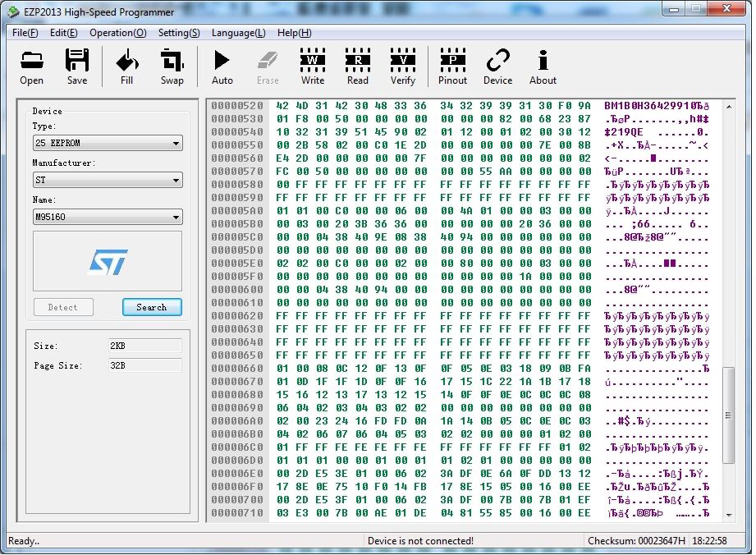
Task: Click the Save floppy disk icon
Action: click(77, 66)
